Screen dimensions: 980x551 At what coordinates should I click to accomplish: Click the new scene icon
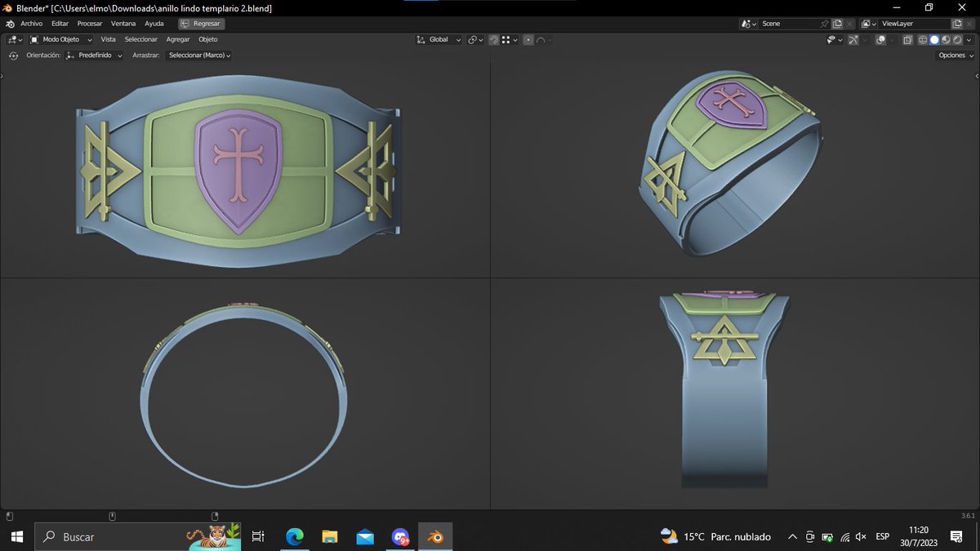[836, 24]
